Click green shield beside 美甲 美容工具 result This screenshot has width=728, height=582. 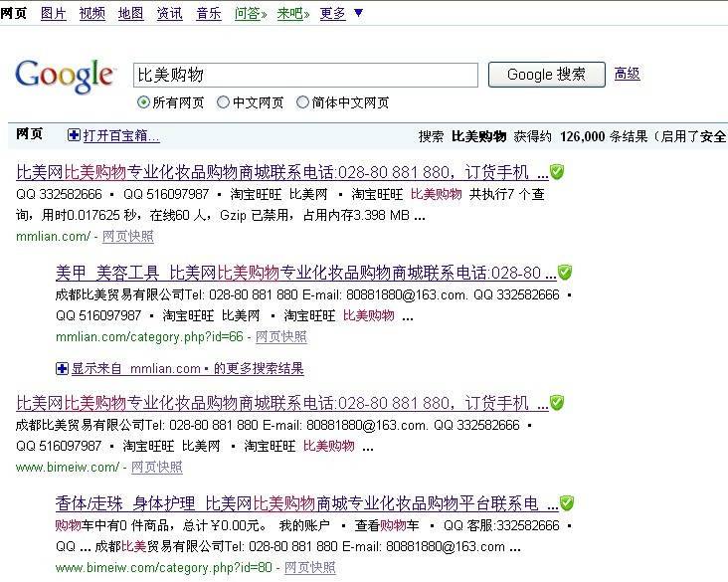coord(565,273)
